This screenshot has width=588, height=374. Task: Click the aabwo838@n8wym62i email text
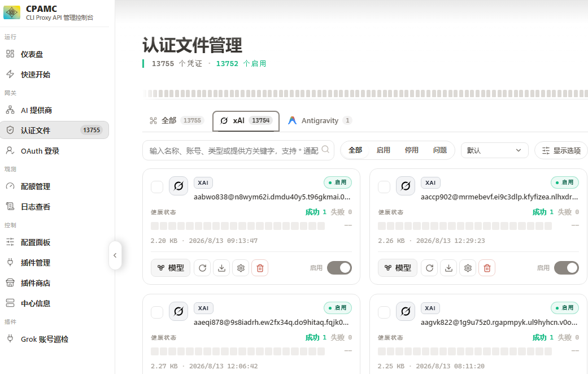click(272, 197)
